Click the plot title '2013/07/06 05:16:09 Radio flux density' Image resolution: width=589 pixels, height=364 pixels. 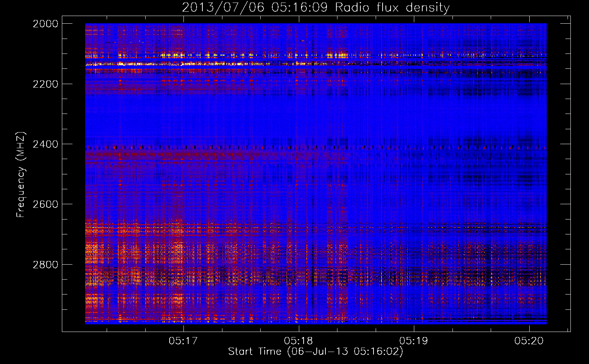316,8
